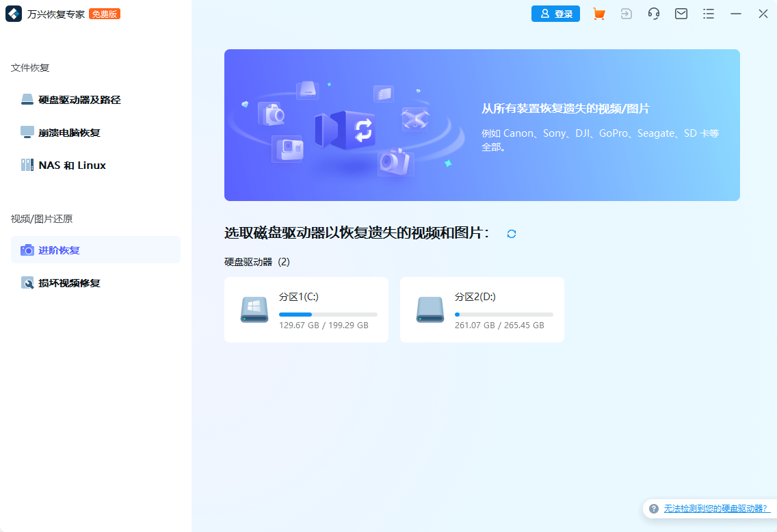Minimize the application window
This screenshot has width=777, height=532.
(736, 14)
